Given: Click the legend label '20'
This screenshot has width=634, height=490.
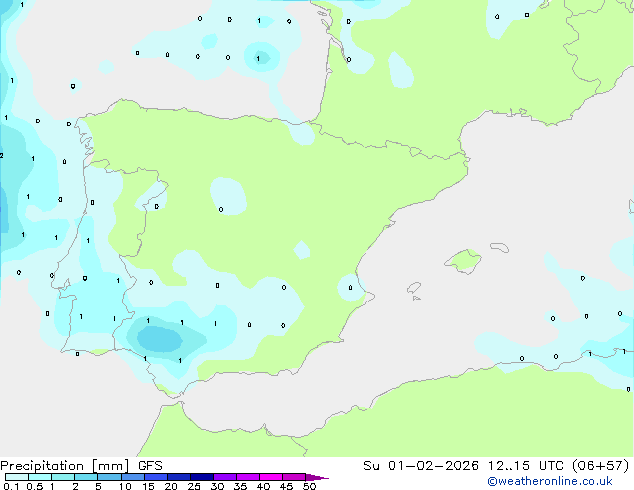Looking at the screenshot, I should pyautogui.click(x=171, y=486).
